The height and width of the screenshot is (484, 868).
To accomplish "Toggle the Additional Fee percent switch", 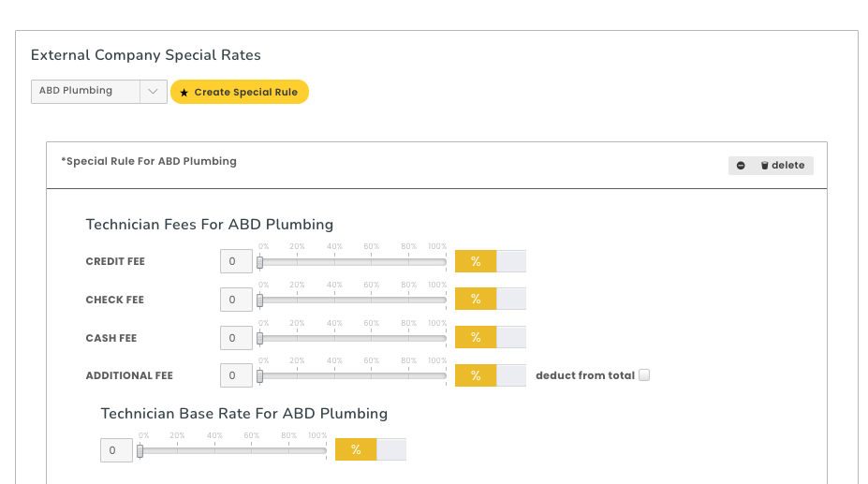I will click(490, 375).
